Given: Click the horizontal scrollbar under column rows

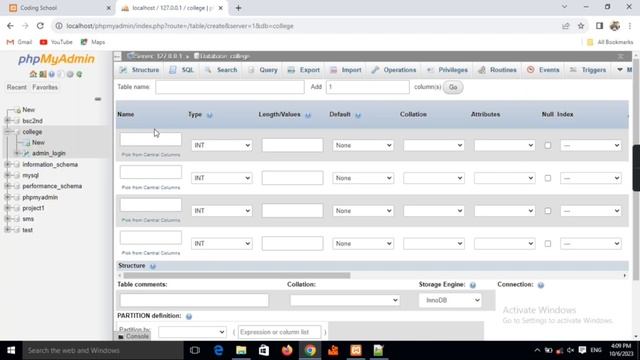Looking at the screenshot, I should [237, 276].
